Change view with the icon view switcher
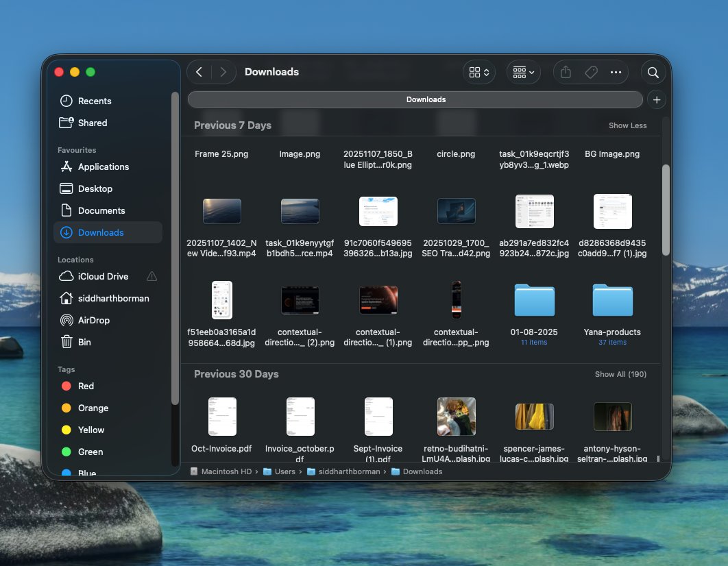Image resolution: width=728 pixels, height=566 pixels. click(478, 73)
